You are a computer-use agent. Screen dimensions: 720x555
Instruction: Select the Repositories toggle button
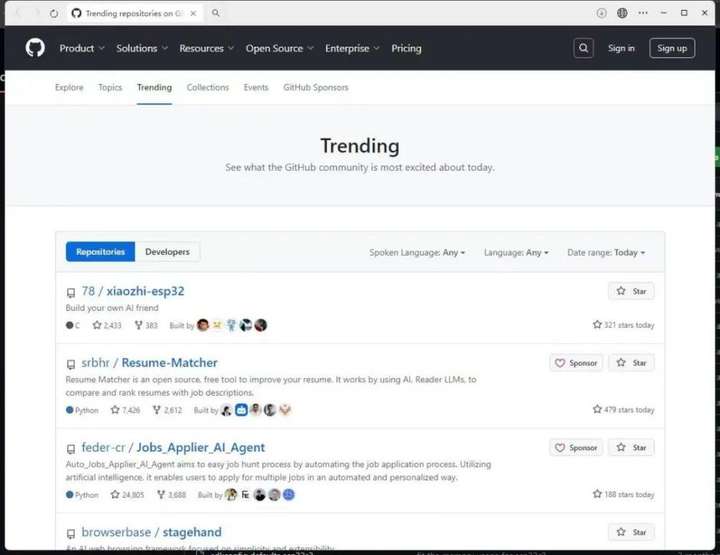pyautogui.click(x=101, y=252)
